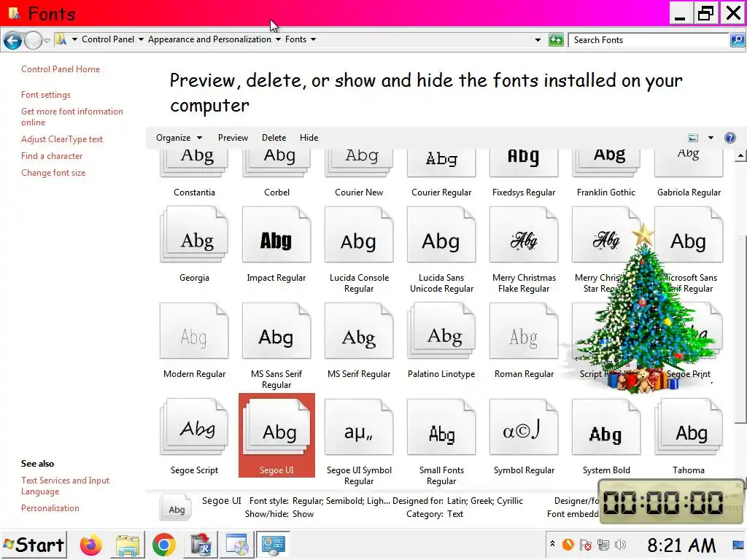Select the Segoe UI Symbol Regular font

pos(359,427)
